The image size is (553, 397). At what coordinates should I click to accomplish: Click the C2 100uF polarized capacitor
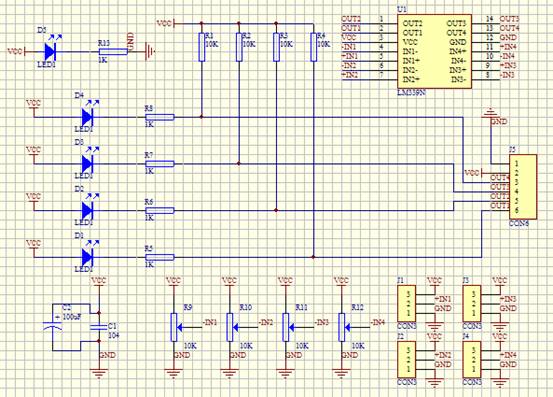tap(52, 328)
